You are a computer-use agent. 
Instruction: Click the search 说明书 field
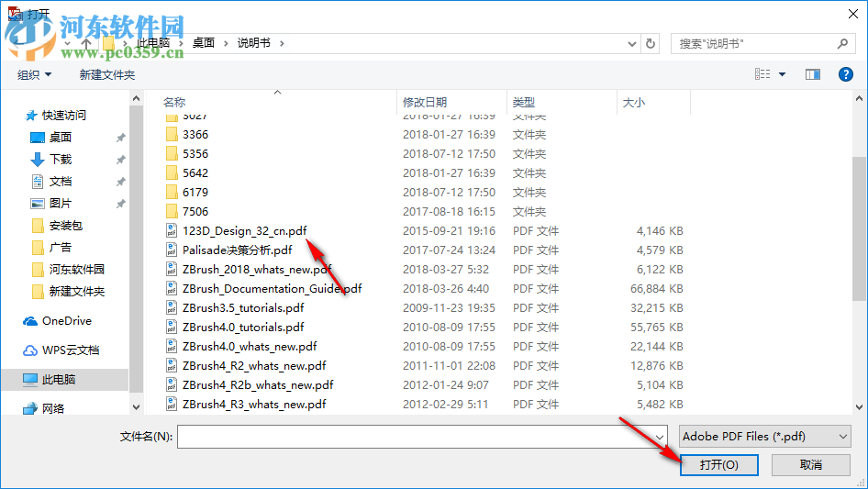pyautogui.click(x=762, y=43)
